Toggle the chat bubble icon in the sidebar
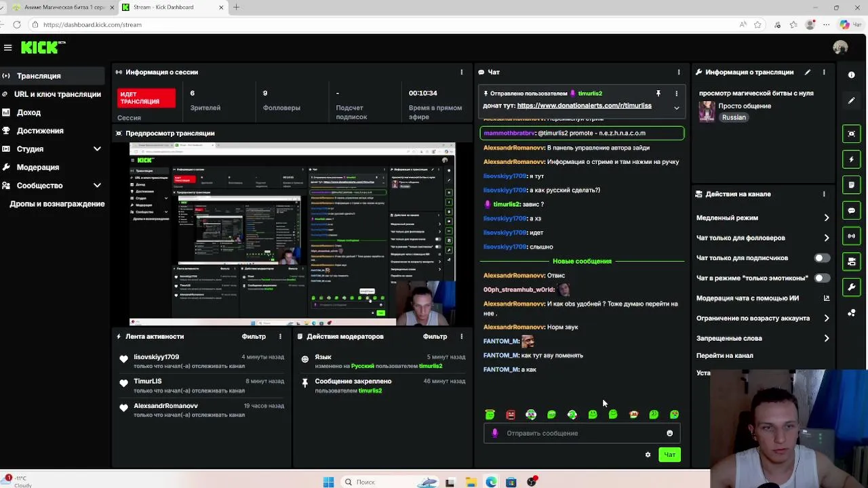Image resolution: width=868 pixels, height=488 pixels. tap(852, 210)
